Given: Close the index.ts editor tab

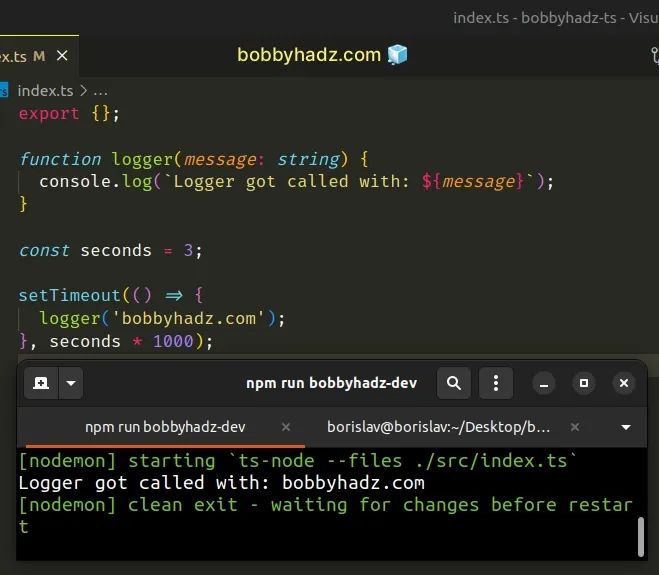Looking at the screenshot, I should click(x=62, y=55).
